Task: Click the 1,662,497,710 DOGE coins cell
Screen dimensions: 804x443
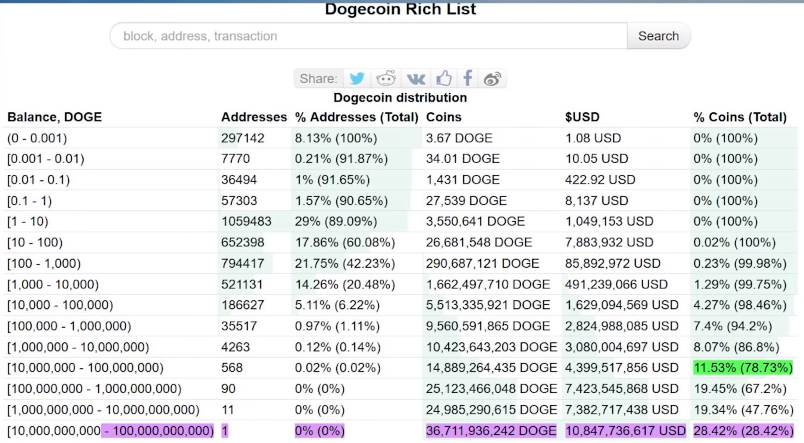Action: [488, 285]
